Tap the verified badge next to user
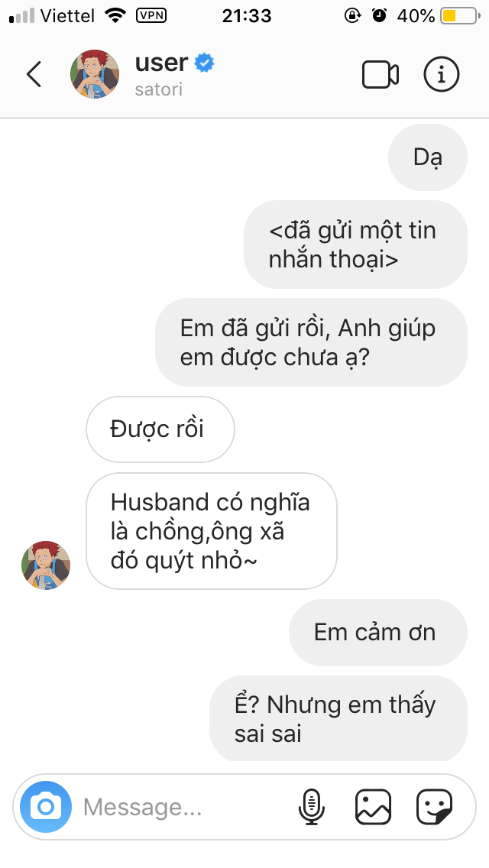The width and height of the screenshot is (489, 868). [204, 63]
